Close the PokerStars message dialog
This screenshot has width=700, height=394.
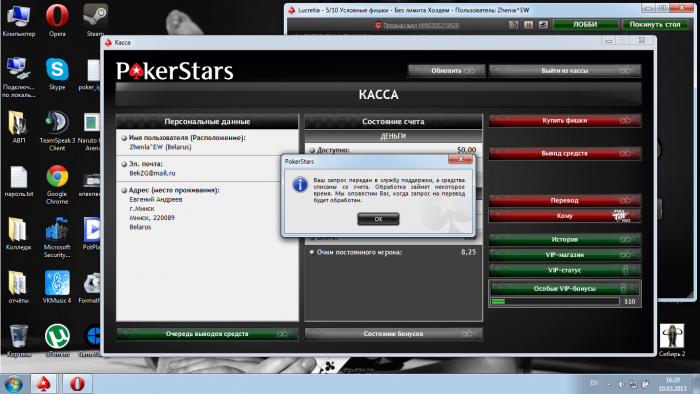460,159
